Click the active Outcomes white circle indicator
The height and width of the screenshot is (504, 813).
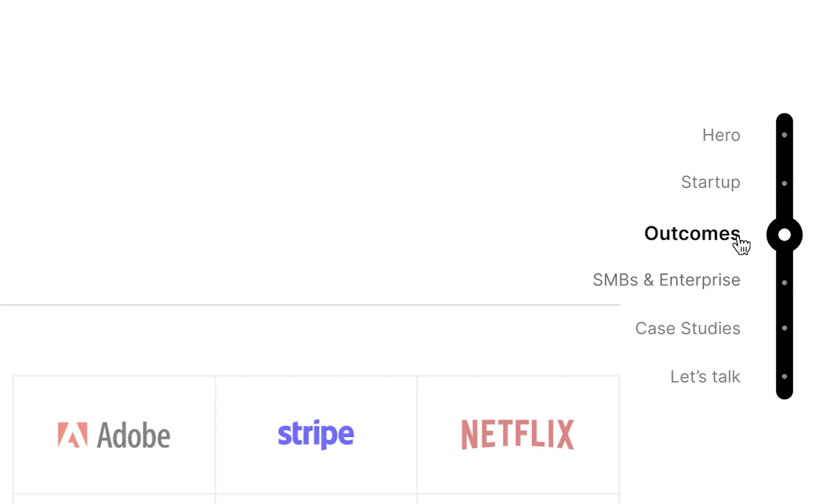[x=784, y=235]
